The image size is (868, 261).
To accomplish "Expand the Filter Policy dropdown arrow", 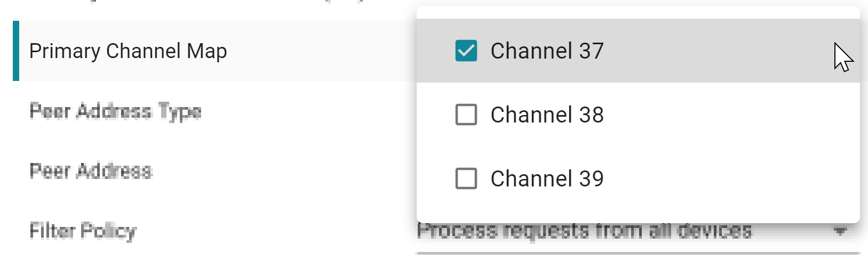I will click(840, 232).
